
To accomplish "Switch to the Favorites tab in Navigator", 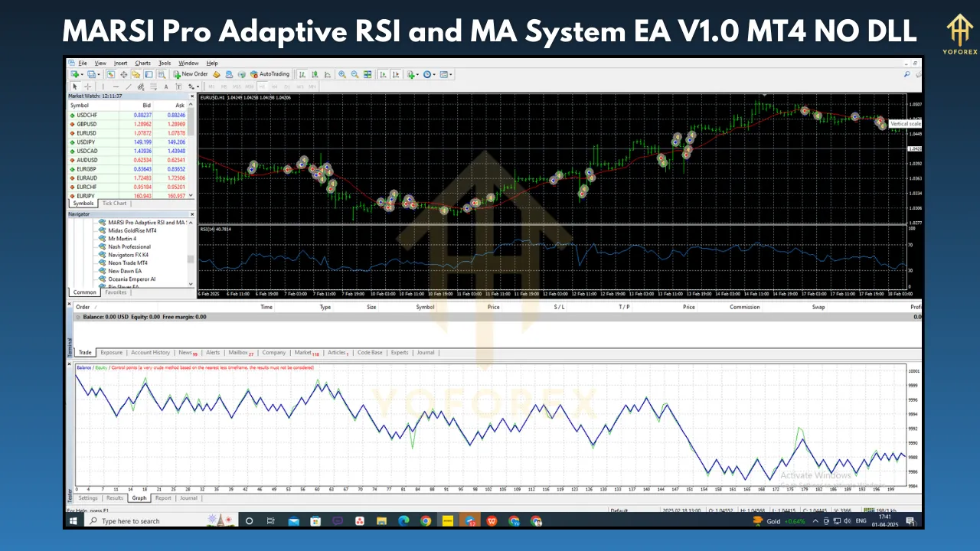I will coord(116,292).
